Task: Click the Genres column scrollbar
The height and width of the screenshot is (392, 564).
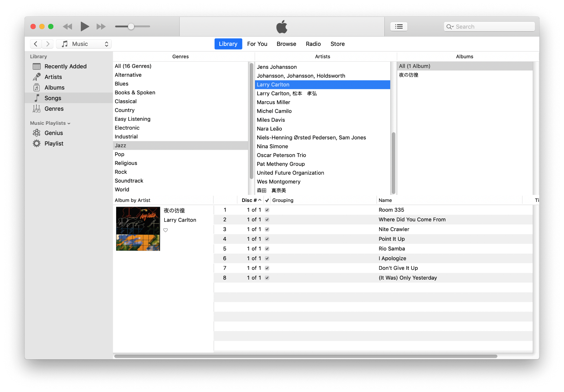Action: (252, 121)
